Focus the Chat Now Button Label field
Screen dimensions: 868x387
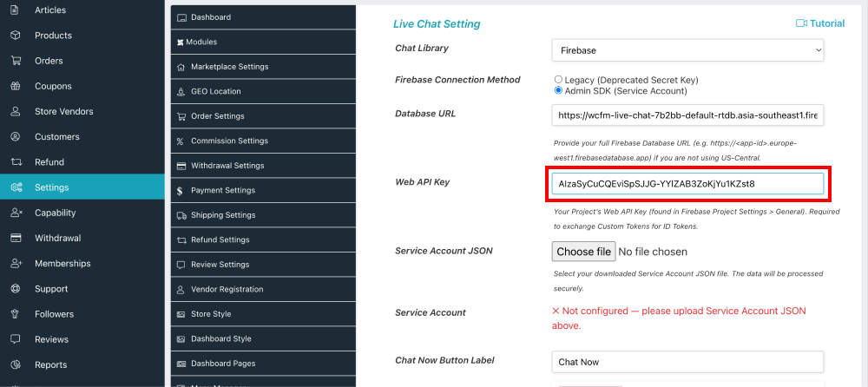pyautogui.click(x=687, y=362)
